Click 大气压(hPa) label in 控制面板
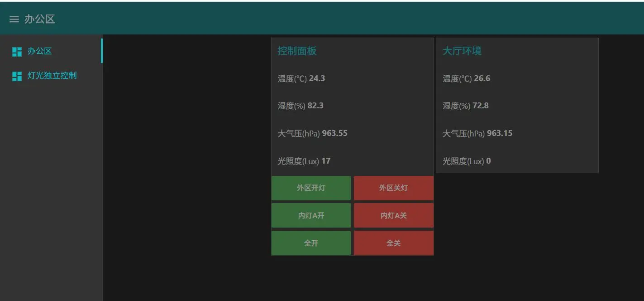The height and width of the screenshot is (301, 644). click(x=299, y=134)
